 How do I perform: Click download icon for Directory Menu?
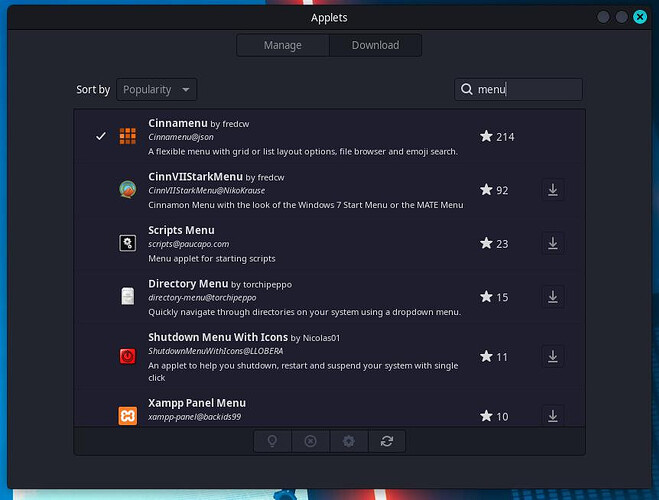coord(552,297)
